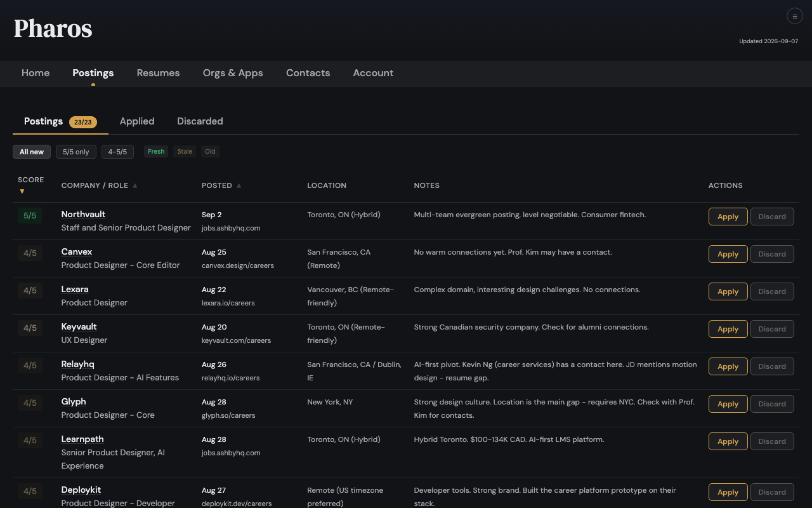The height and width of the screenshot is (508, 812).
Task: Click the Pharos logo title
Action: pyautogui.click(x=53, y=29)
